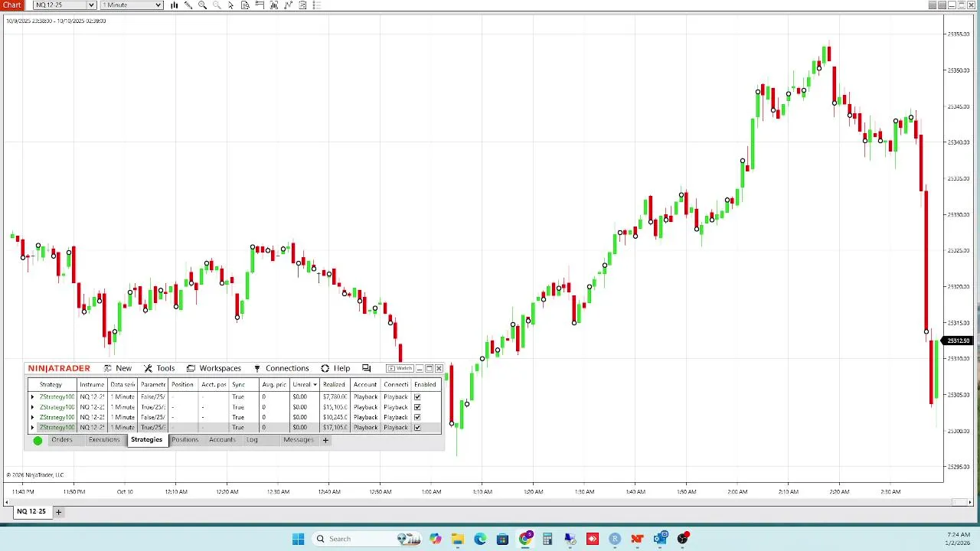Click the Strategy column header
Screen dimensions: 980x551
[51, 384]
